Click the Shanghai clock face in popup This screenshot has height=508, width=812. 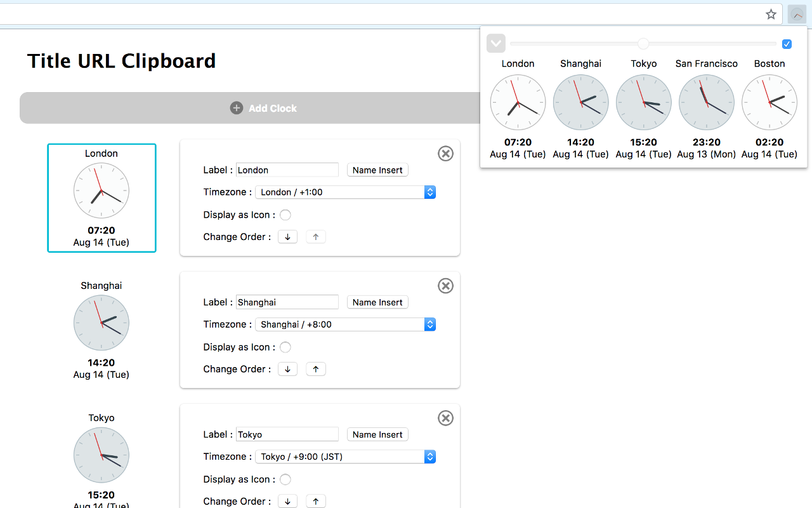pyautogui.click(x=580, y=102)
